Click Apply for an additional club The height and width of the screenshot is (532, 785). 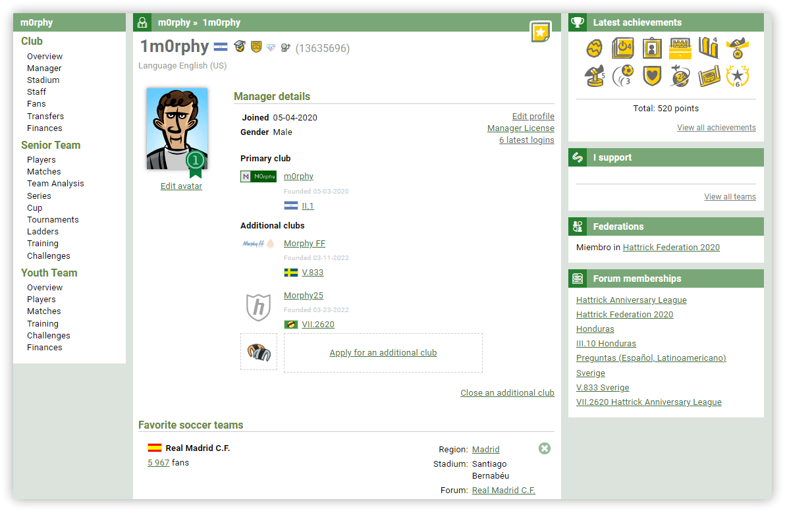tap(383, 353)
